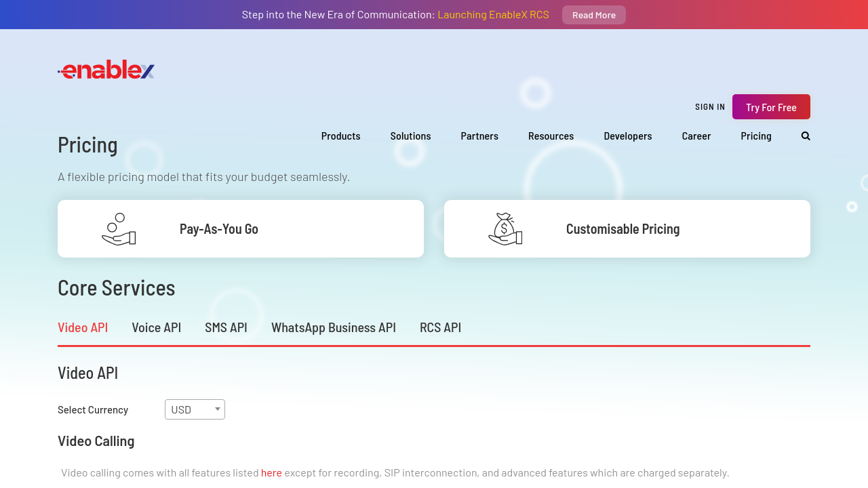Click the EnableX logo
Image resolution: width=868 pixels, height=488 pixels.
tap(106, 70)
